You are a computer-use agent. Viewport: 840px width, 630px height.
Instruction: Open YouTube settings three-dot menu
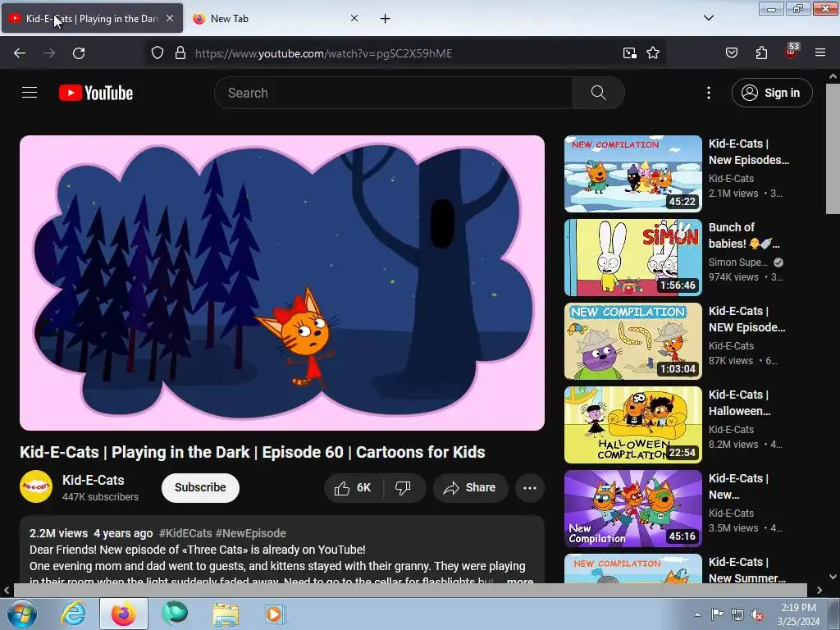point(708,93)
